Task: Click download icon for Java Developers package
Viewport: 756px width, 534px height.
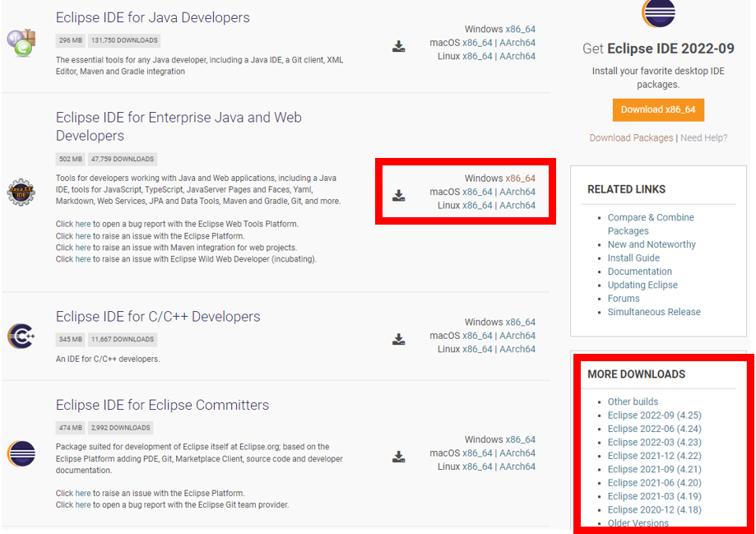Action: click(x=399, y=46)
